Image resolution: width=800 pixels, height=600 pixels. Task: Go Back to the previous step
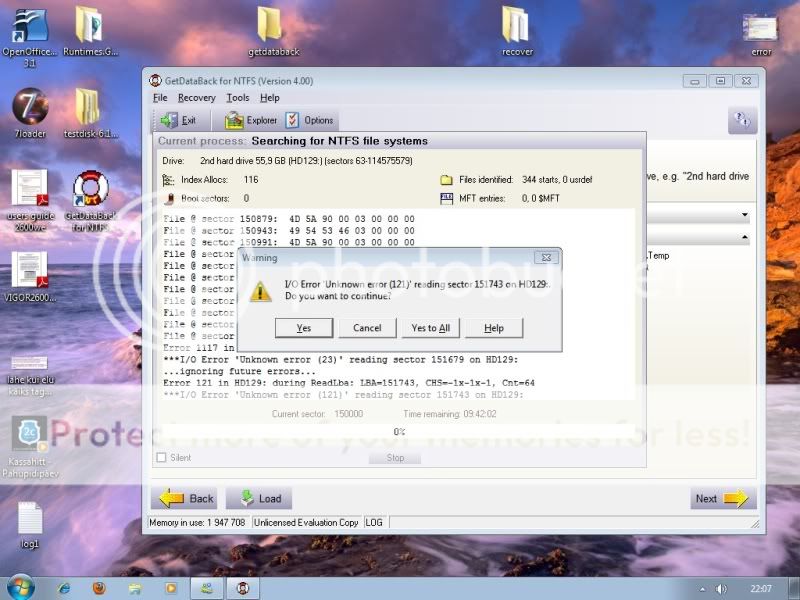pyautogui.click(x=185, y=498)
